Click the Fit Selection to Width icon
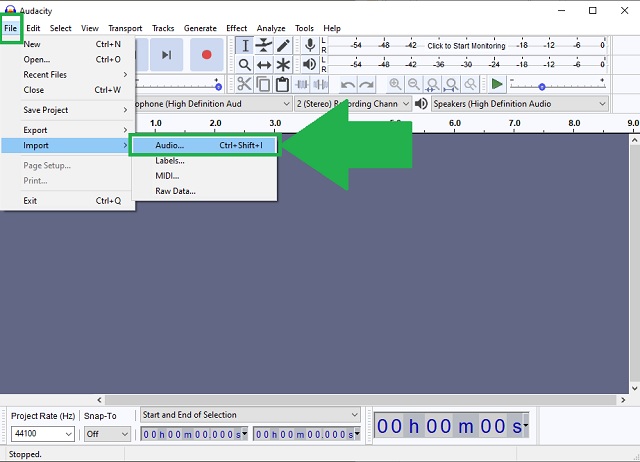This screenshot has width=640, height=462. click(x=432, y=84)
